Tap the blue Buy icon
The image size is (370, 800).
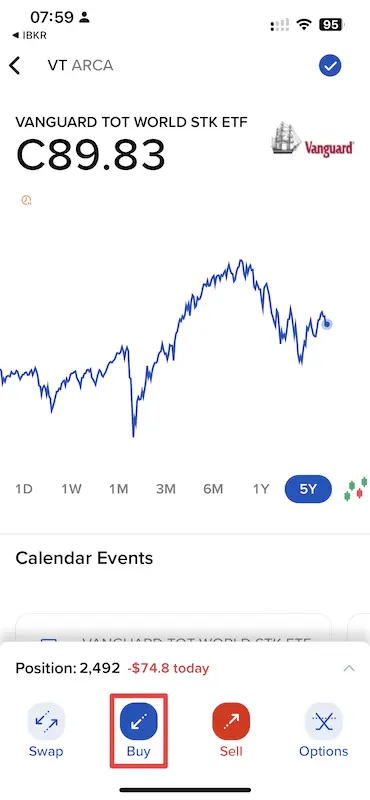(139, 721)
